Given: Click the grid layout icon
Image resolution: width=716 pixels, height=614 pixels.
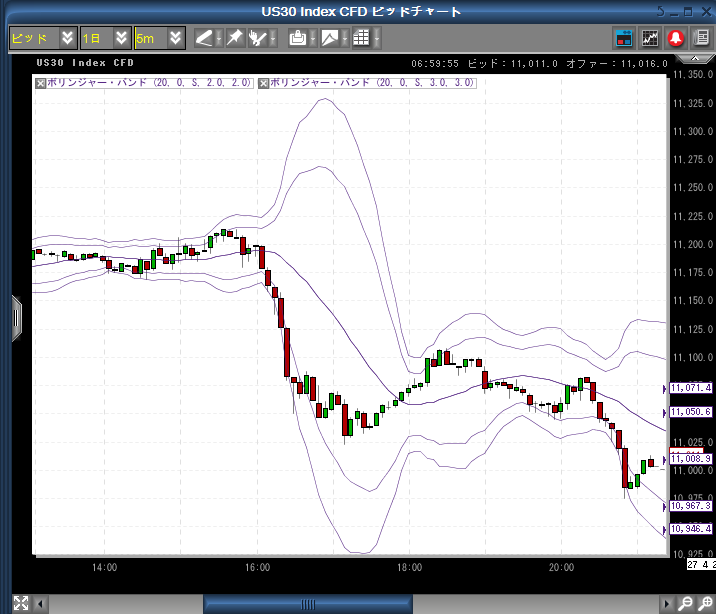Looking at the screenshot, I should [361, 38].
